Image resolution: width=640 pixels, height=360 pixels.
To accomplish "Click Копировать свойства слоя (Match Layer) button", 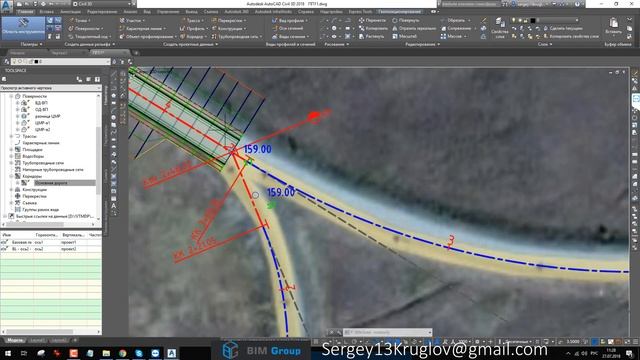I will (571, 36).
